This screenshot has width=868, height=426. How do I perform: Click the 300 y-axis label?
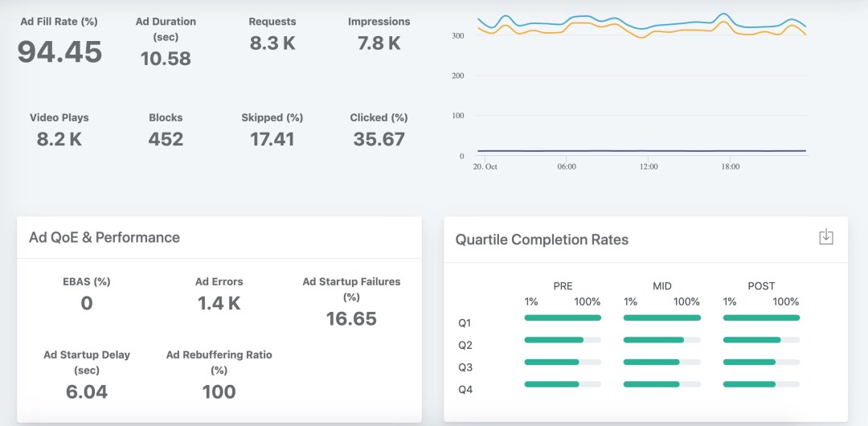(458, 36)
